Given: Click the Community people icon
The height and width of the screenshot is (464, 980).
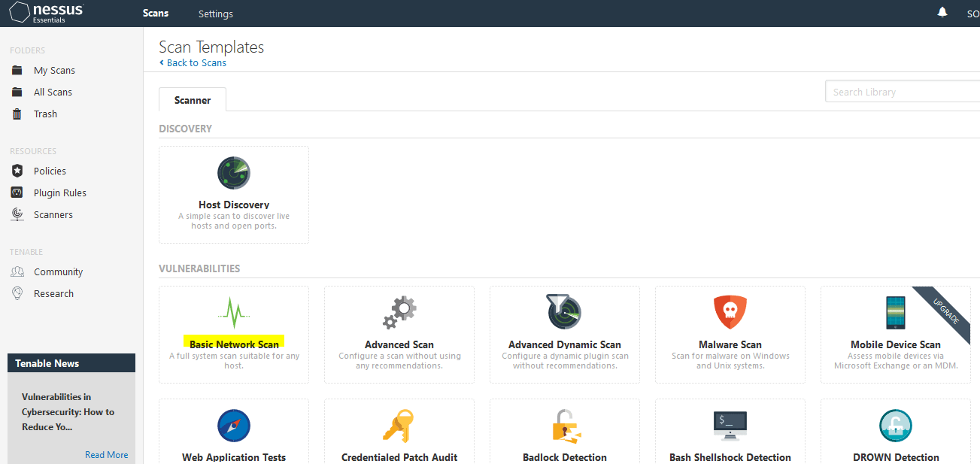Looking at the screenshot, I should pyautogui.click(x=17, y=271).
